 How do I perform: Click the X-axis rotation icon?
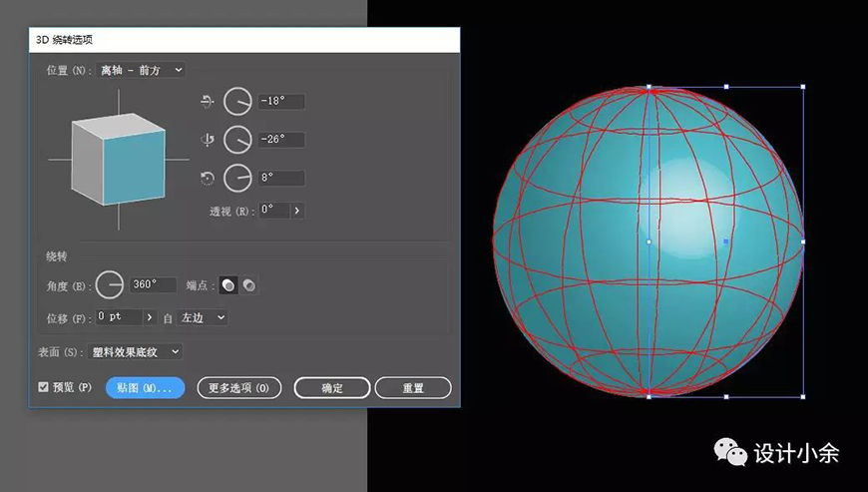208,101
